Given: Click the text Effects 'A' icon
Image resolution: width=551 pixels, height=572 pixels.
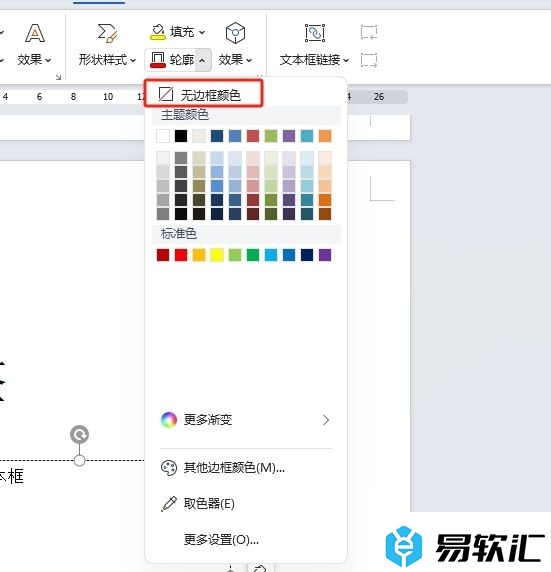Looking at the screenshot, I should click(35, 33).
